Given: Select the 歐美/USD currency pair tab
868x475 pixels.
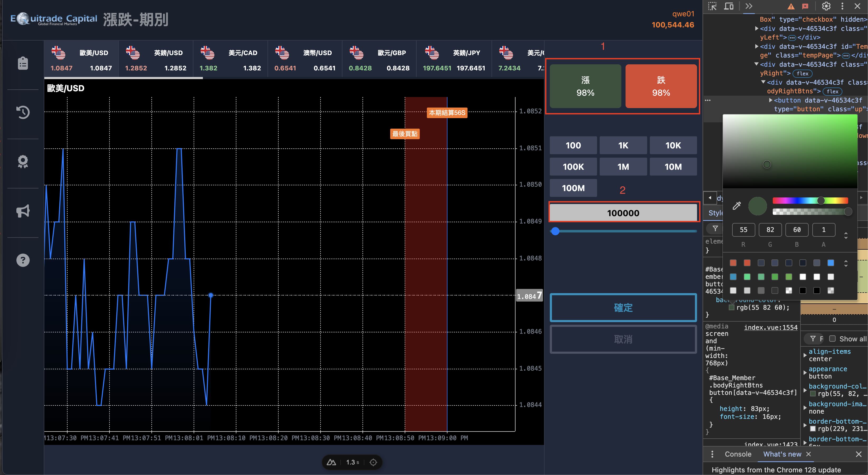Looking at the screenshot, I should (x=81, y=59).
